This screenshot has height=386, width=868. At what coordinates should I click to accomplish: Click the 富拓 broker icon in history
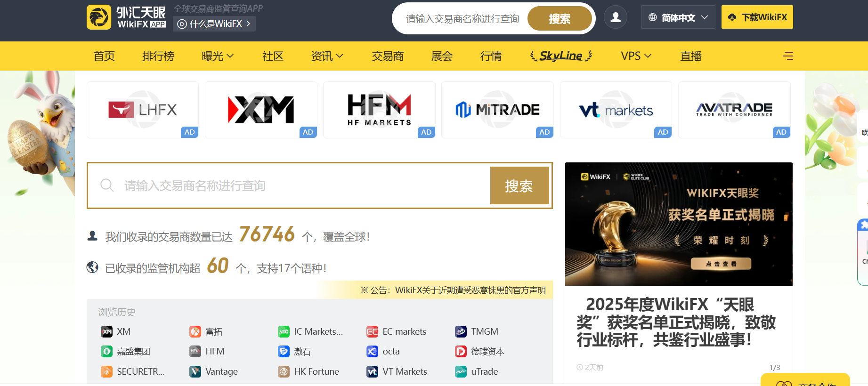[195, 331]
